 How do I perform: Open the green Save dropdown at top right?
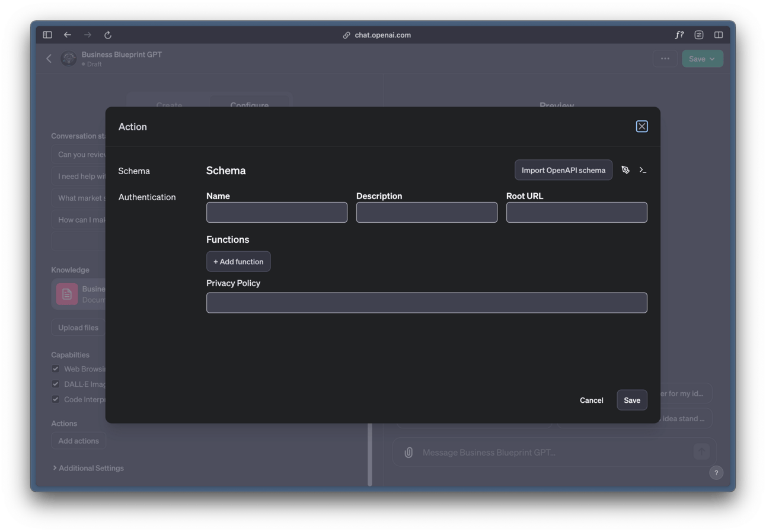coord(703,59)
